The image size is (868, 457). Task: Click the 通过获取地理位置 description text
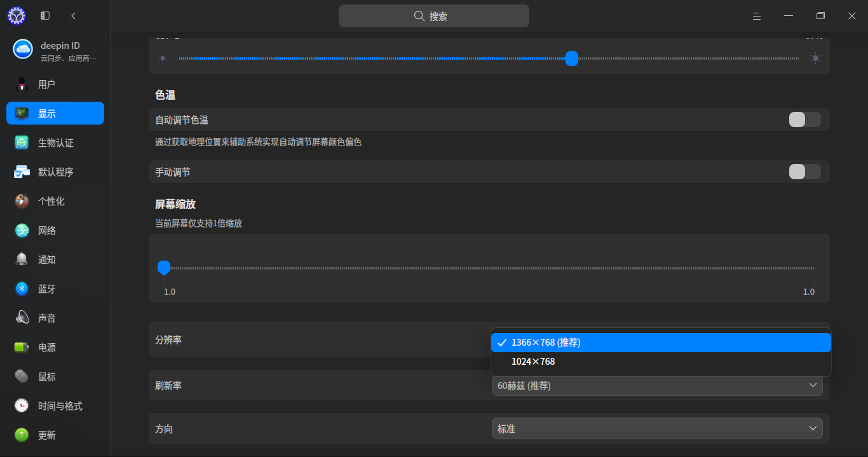tap(259, 142)
